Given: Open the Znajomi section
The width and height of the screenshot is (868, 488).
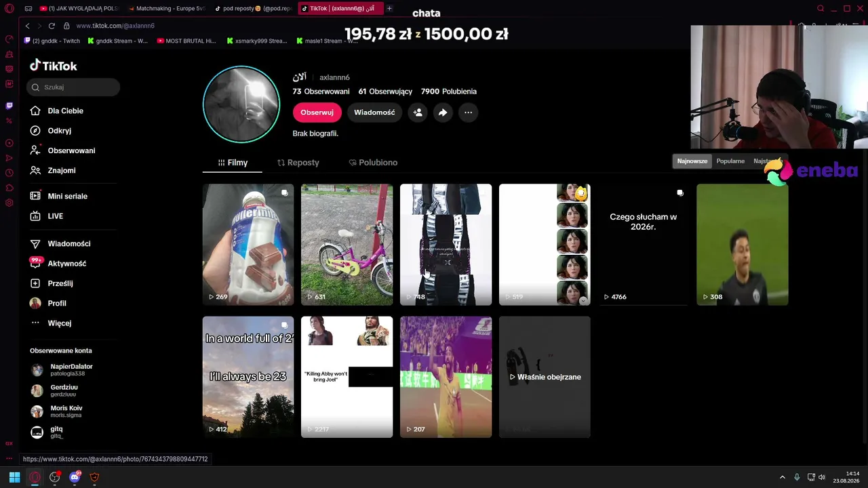Looking at the screenshot, I should (61, 171).
